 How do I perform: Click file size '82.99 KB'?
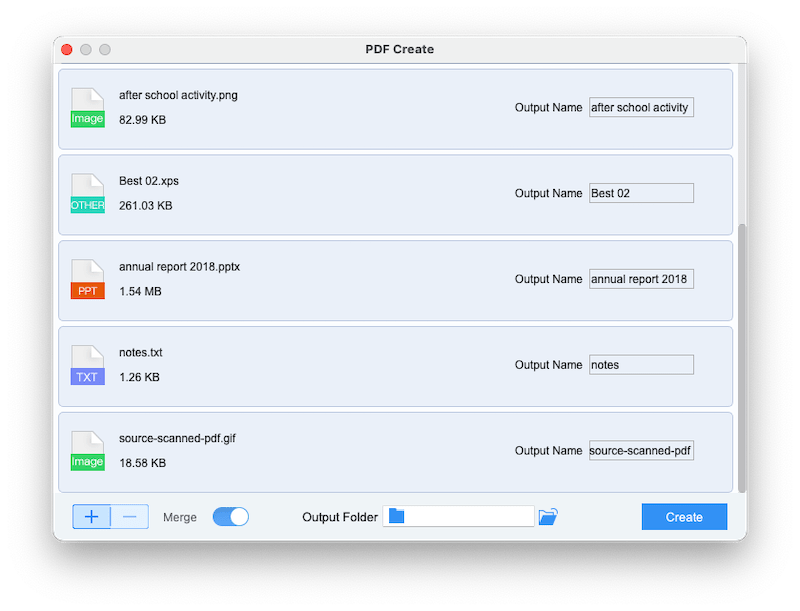pyautogui.click(x=142, y=120)
